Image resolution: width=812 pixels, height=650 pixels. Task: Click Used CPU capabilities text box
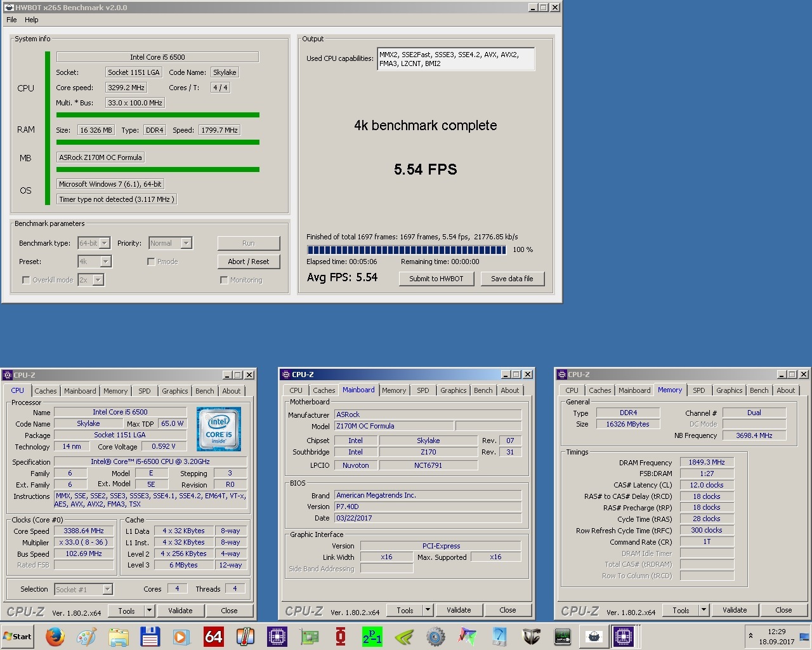click(x=455, y=59)
